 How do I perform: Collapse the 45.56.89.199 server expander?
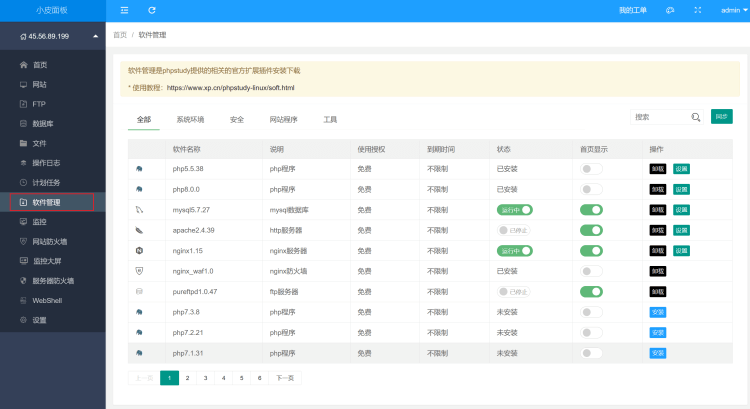click(x=96, y=36)
